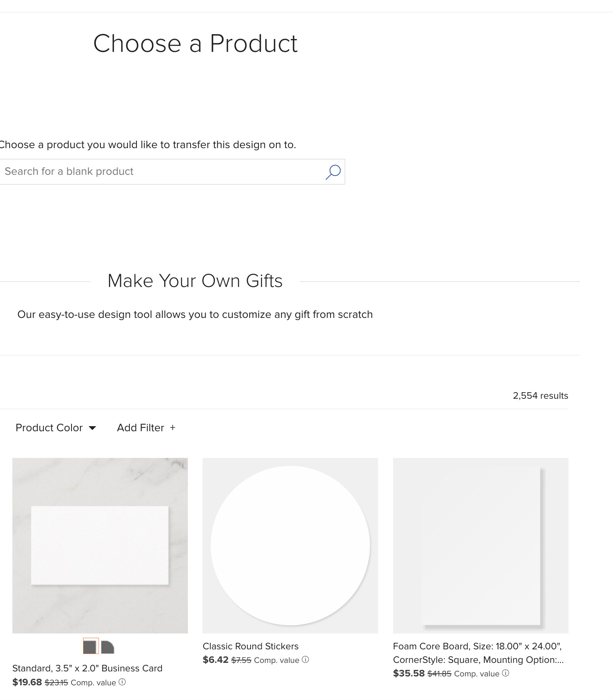613x700 pixels.
Task: Expand the Product Color dropdown
Action: [x=56, y=428]
